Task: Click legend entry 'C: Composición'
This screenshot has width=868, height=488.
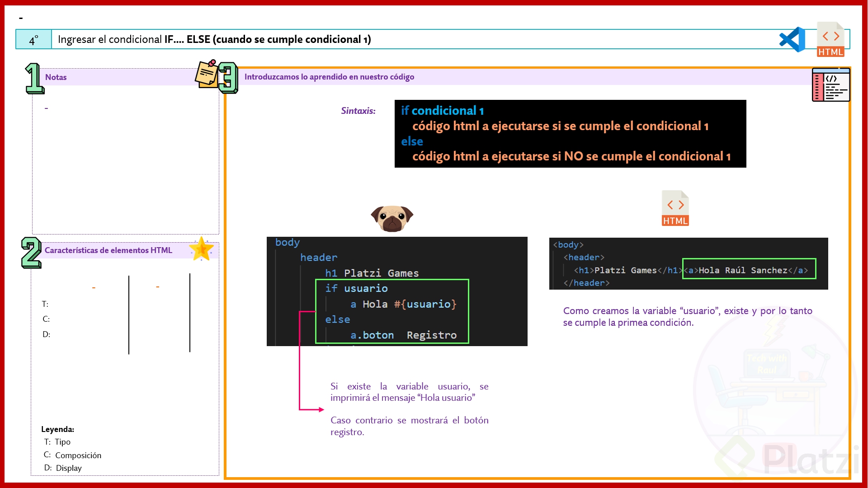Action: click(72, 455)
